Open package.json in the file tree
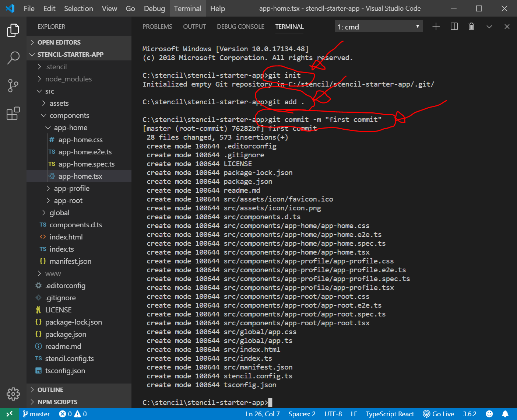 coord(66,334)
